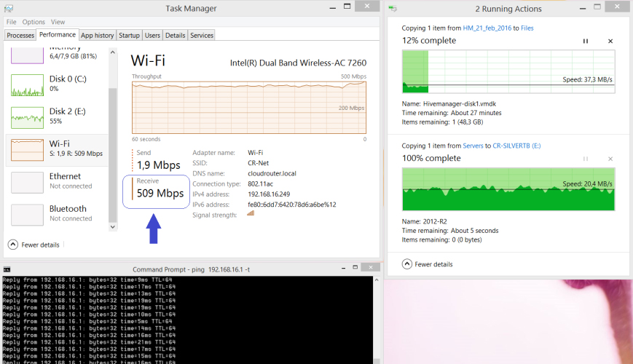Screen dimensions: 633x364
Task: Pause the Hivemanager-disk1.vmdk copy operation
Action: point(586,41)
